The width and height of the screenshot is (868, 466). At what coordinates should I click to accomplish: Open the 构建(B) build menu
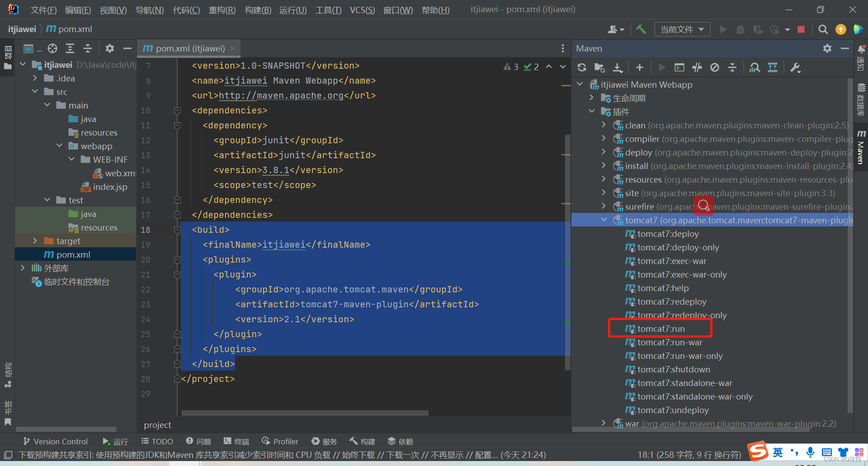[258, 10]
